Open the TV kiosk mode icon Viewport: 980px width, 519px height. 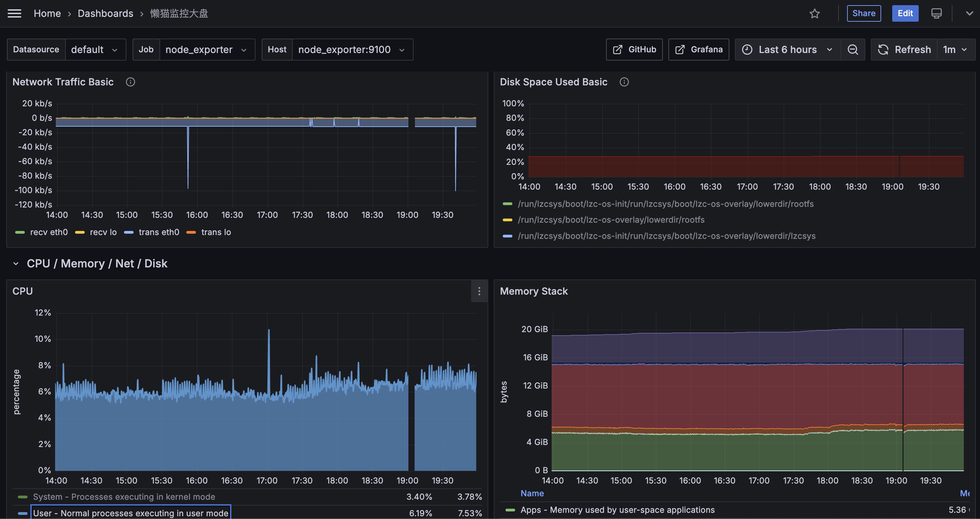937,14
